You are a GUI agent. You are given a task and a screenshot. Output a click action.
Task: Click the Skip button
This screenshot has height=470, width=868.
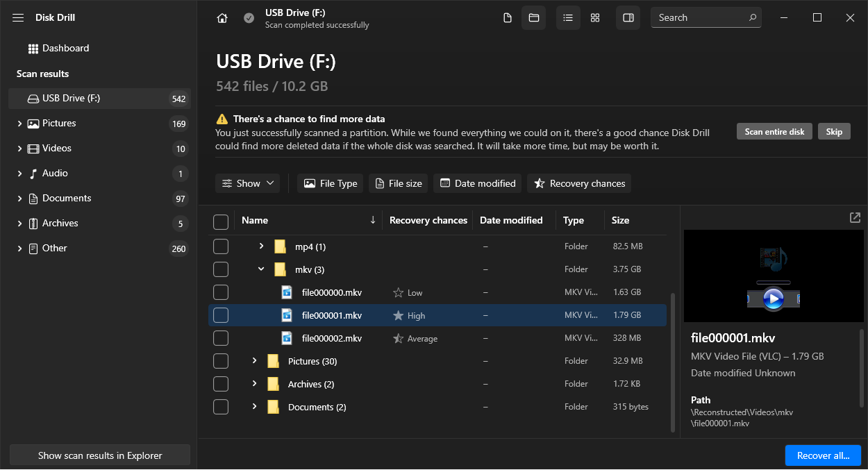point(834,132)
